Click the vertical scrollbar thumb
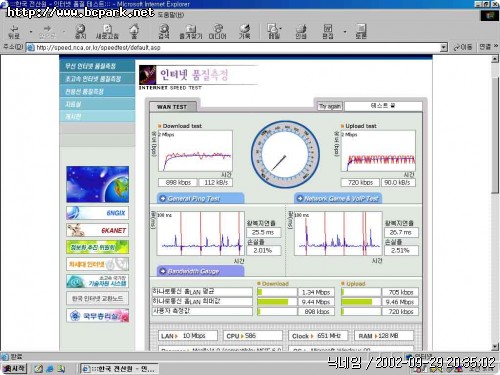Screen dimensions: 500x375 pos(495,135)
